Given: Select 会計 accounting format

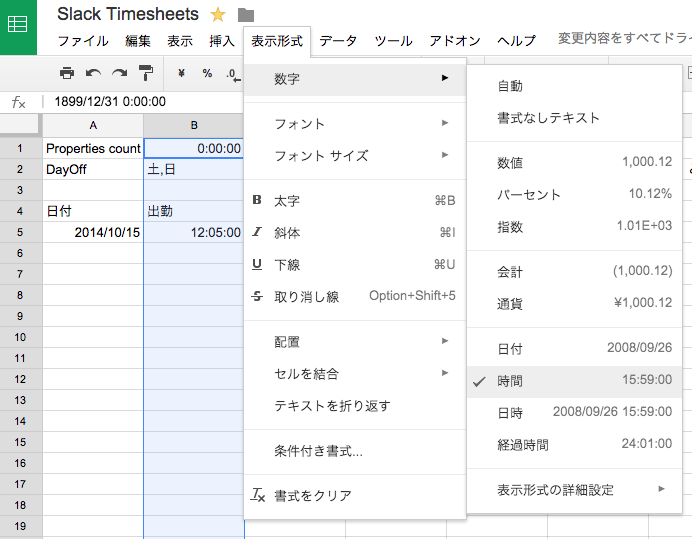Looking at the screenshot, I should 575,271.
